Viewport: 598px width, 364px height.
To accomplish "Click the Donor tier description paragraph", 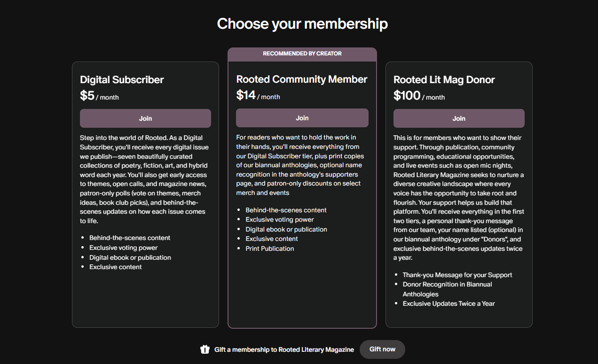I will (458, 198).
